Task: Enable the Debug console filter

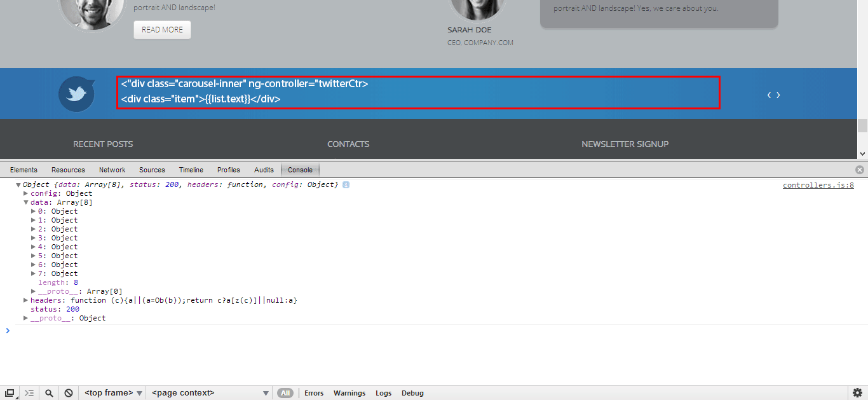Action: [412, 392]
